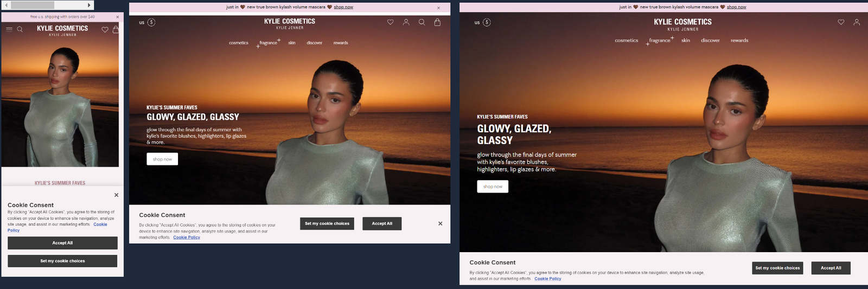Click Kylie Cosmetics logo in right view
The image size is (868, 289).
tap(683, 24)
